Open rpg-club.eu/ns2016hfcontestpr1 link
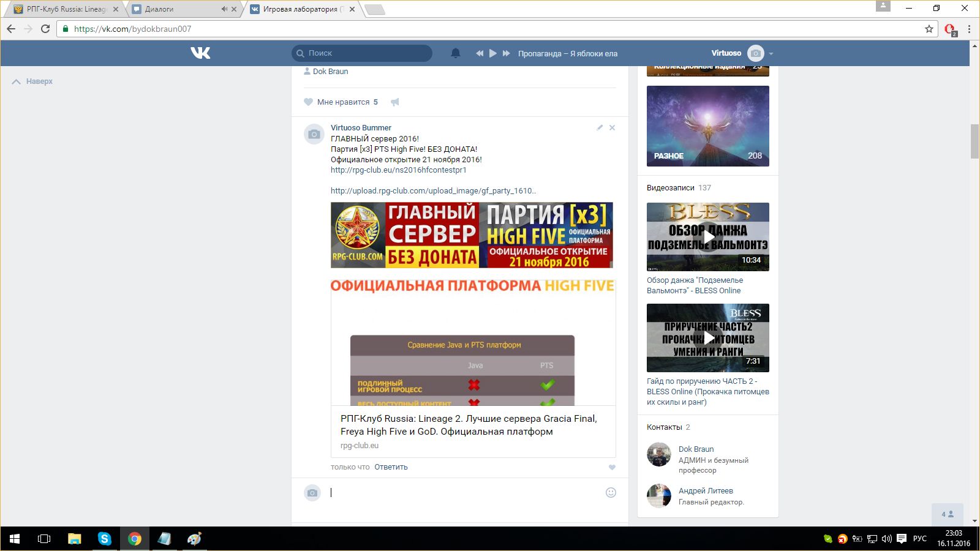Viewport: 980px width, 551px height. (399, 170)
